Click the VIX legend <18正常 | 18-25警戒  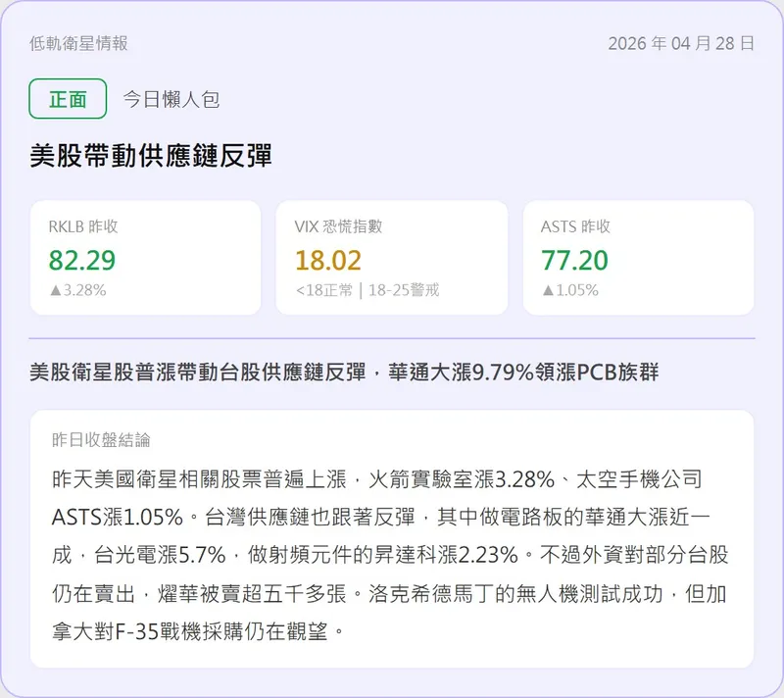click(x=367, y=290)
